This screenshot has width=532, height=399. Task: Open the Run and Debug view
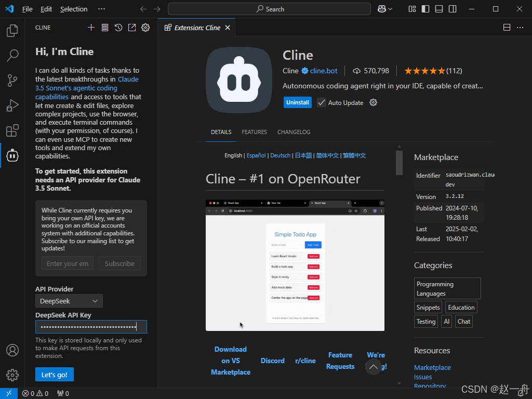tap(12, 105)
